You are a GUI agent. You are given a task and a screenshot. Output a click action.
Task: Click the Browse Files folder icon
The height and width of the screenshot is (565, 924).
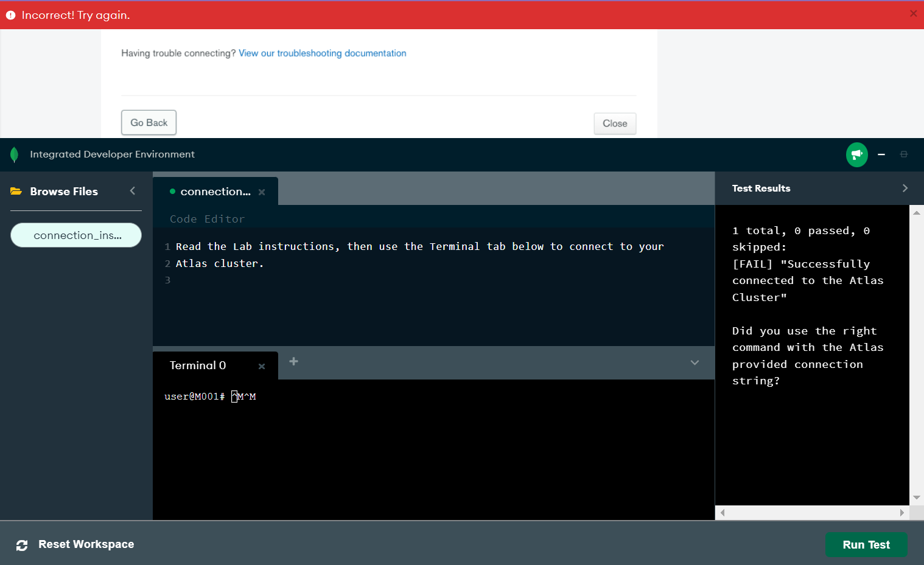(16, 192)
